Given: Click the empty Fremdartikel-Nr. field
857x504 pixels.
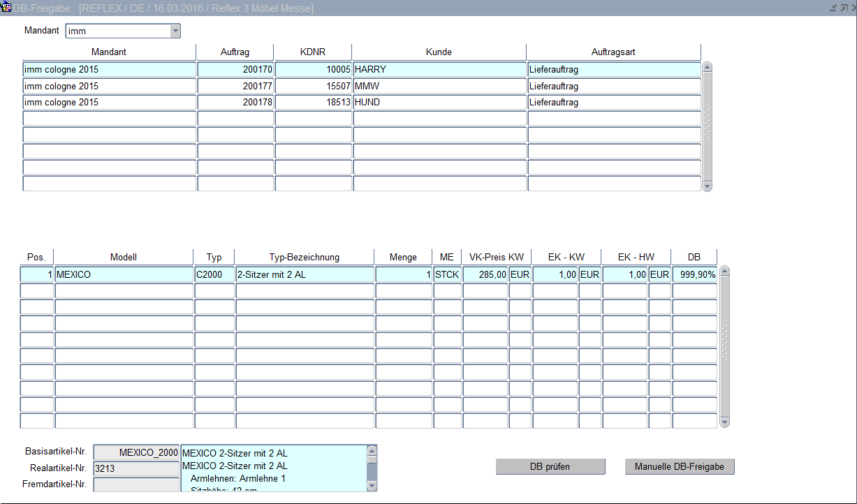Looking at the screenshot, I should [x=135, y=484].
